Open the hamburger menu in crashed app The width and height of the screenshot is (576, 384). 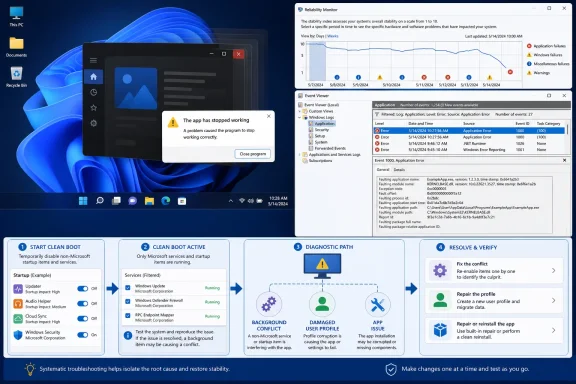click(93, 60)
